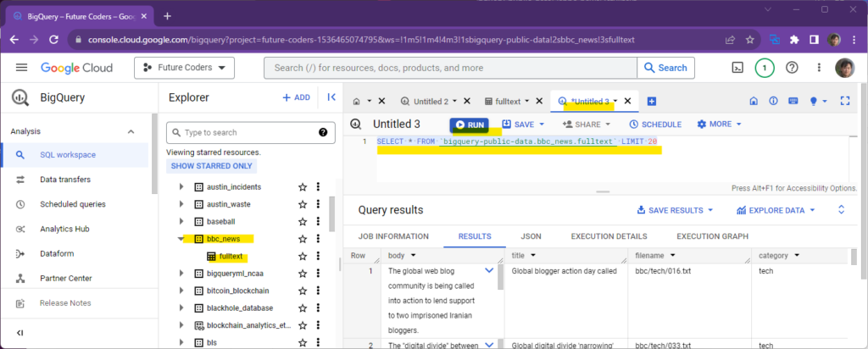Expand the baseball dataset
Screen dimensions: 868x349
(181, 221)
